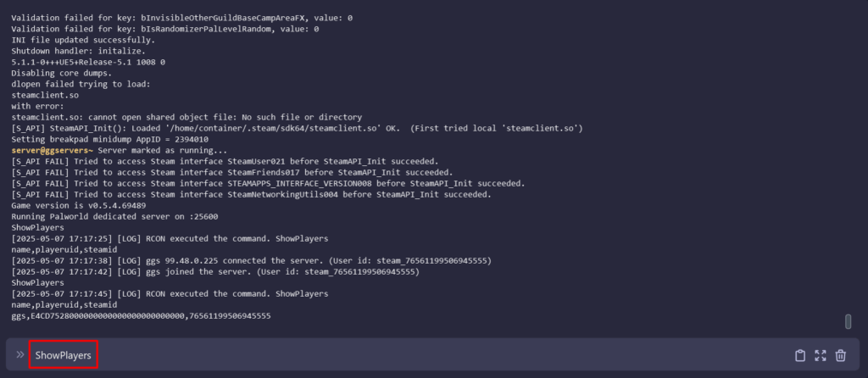Click the last line with the ggs player ID
Image resolution: width=868 pixels, height=378 pixels.
[x=141, y=315]
